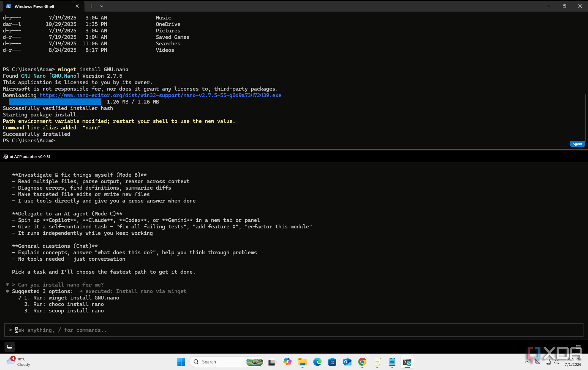Click the 'Saved Games' directory entry
The width and height of the screenshot is (588, 370).
[173, 37]
